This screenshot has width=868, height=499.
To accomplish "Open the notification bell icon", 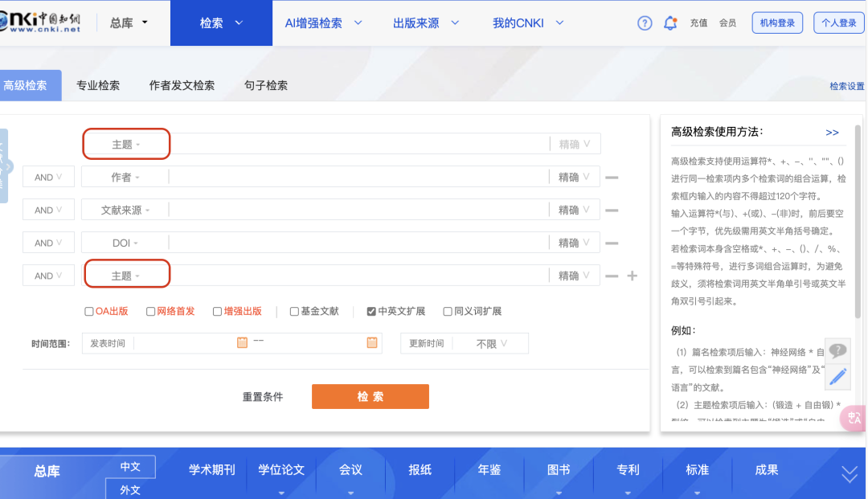I will pos(670,23).
